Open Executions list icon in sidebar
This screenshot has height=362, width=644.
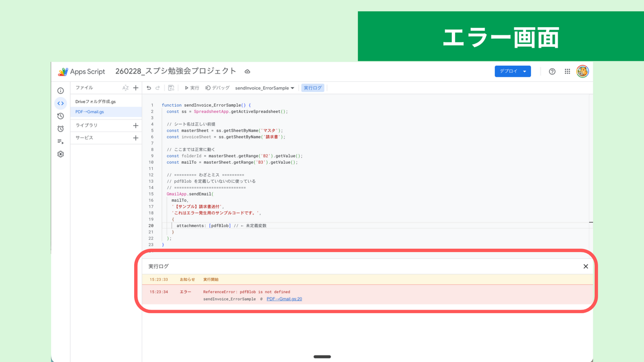coord(60,141)
